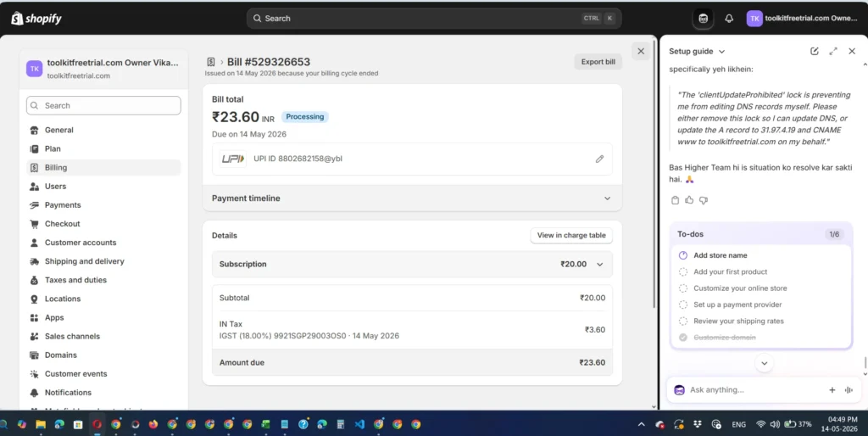Viewport: 868px width, 436px height.
Task: Expand the Subscription ₹20.00 row
Action: 412,265
